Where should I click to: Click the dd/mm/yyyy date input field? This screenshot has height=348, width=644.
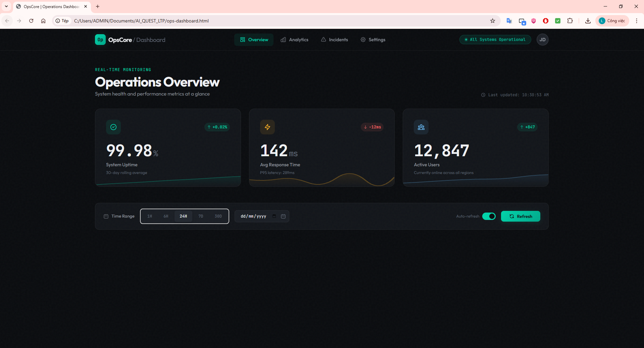click(x=254, y=216)
